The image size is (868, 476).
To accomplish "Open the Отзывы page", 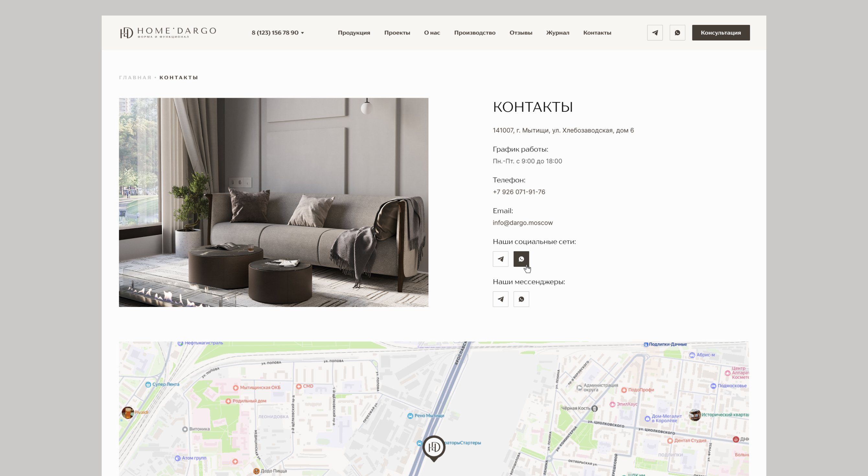I will coord(520,33).
